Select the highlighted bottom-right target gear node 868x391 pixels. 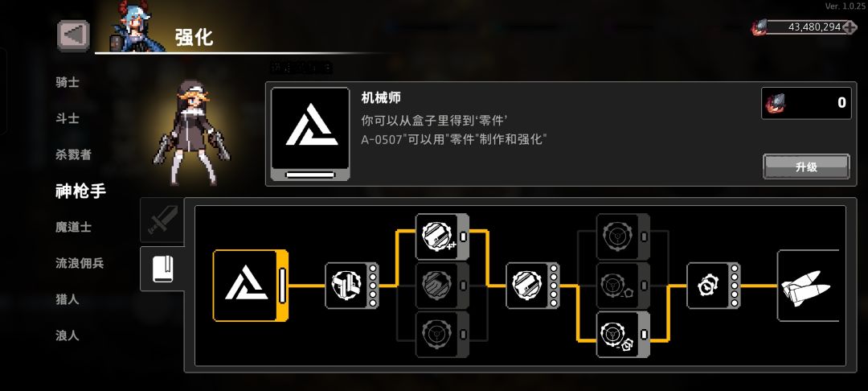point(623,335)
